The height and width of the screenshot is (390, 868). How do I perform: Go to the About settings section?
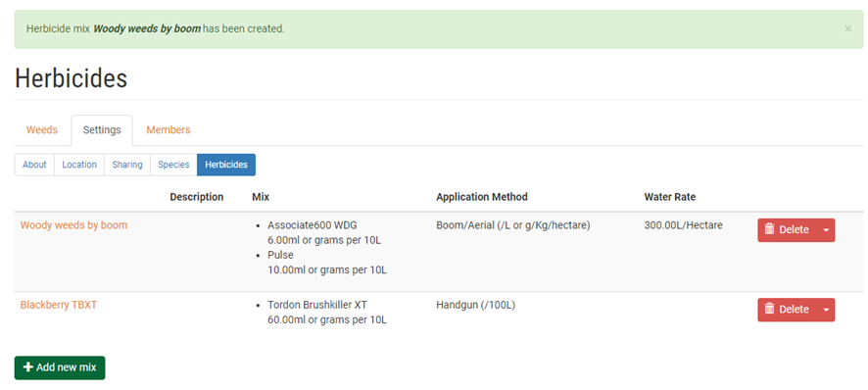coord(34,165)
